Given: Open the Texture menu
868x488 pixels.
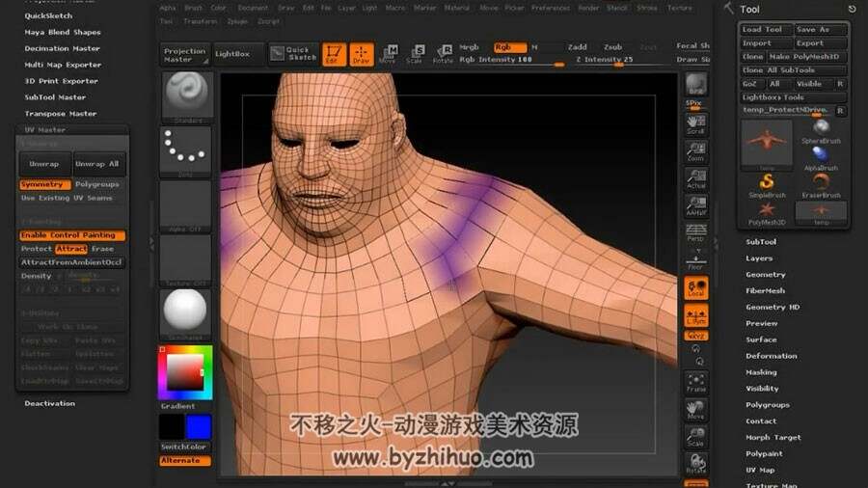Looking at the screenshot, I should (679, 8).
